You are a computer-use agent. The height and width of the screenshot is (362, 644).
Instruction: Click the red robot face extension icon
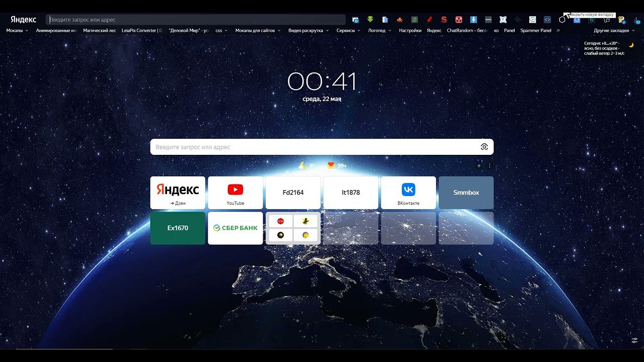(x=459, y=20)
